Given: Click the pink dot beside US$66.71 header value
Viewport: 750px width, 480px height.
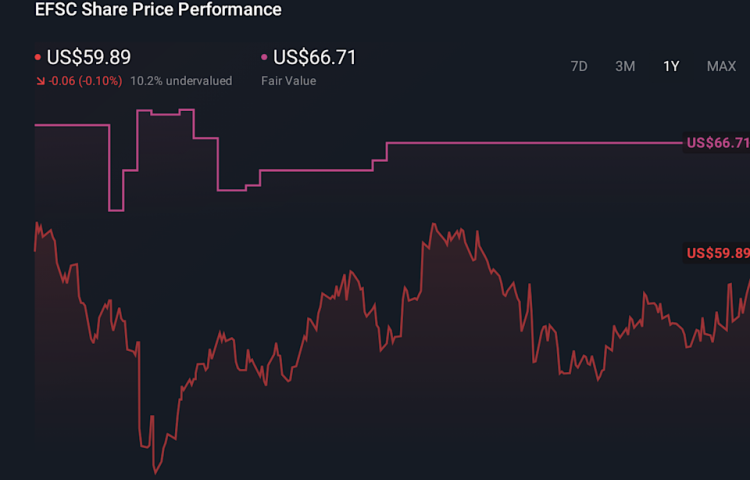Looking at the screenshot, I should 264,59.
